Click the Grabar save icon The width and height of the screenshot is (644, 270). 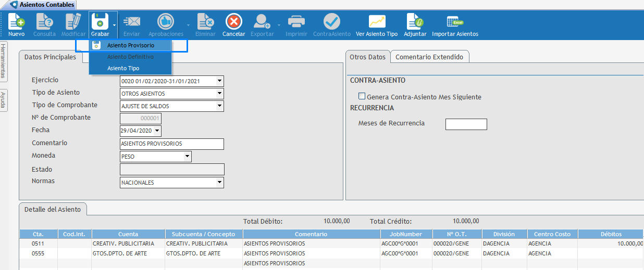[x=100, y=22]
